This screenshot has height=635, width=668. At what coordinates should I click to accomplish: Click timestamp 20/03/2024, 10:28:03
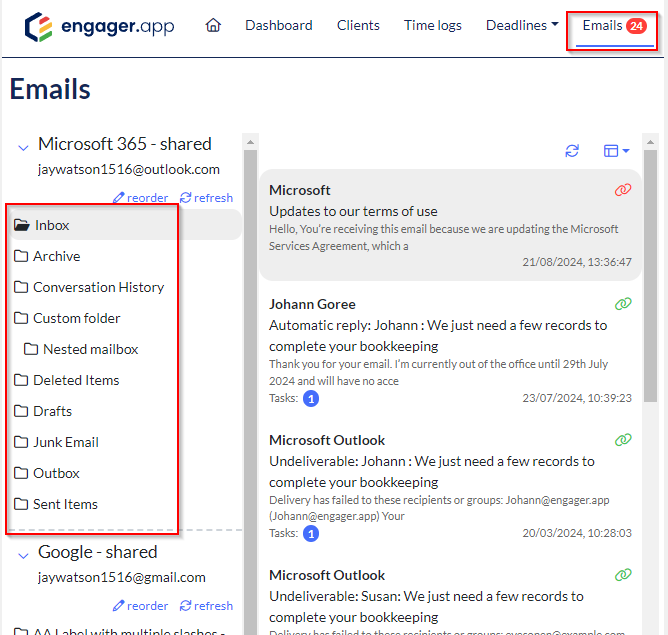(x=577, y=533)
